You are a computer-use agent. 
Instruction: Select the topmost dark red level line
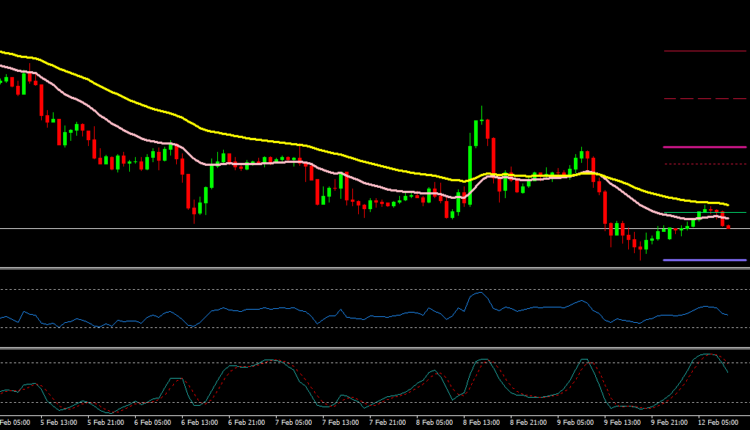[705, 50]
